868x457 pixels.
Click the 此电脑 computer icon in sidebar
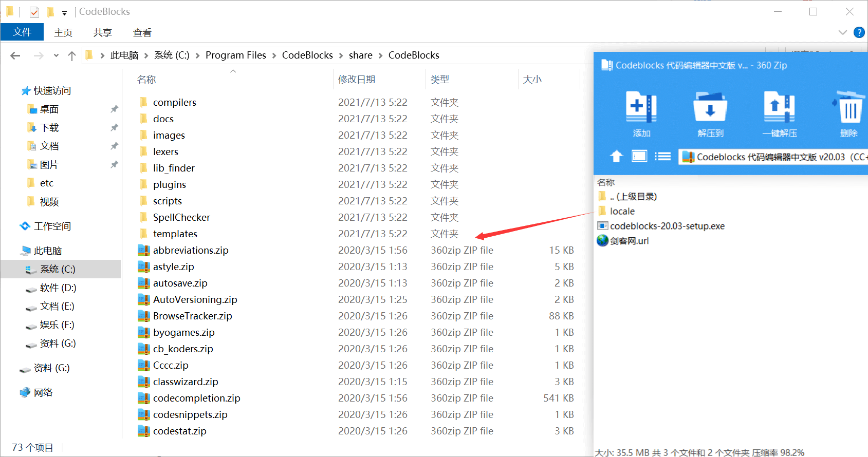25,251
